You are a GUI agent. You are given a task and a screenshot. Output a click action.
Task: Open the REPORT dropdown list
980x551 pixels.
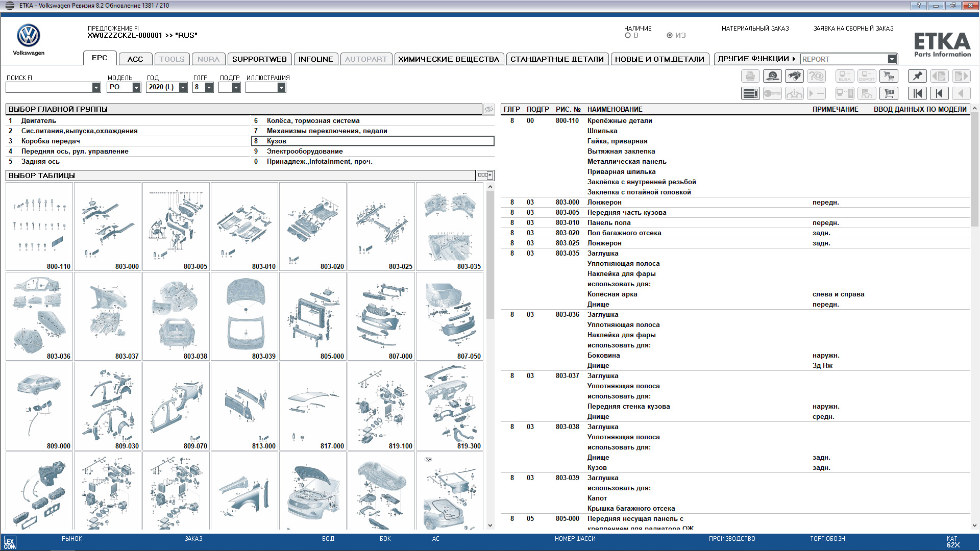(x=891, y=59)
